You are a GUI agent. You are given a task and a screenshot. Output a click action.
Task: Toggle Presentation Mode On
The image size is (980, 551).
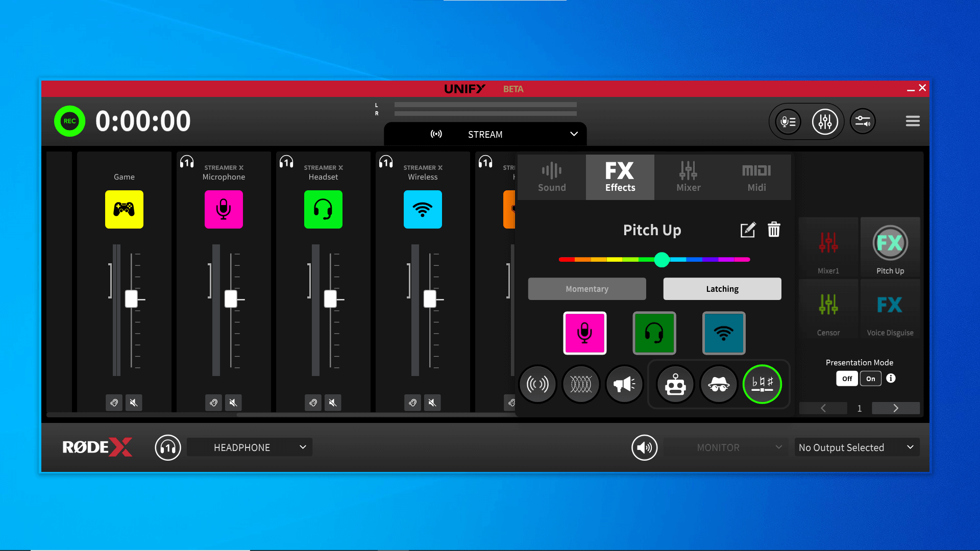pos(870,378)
